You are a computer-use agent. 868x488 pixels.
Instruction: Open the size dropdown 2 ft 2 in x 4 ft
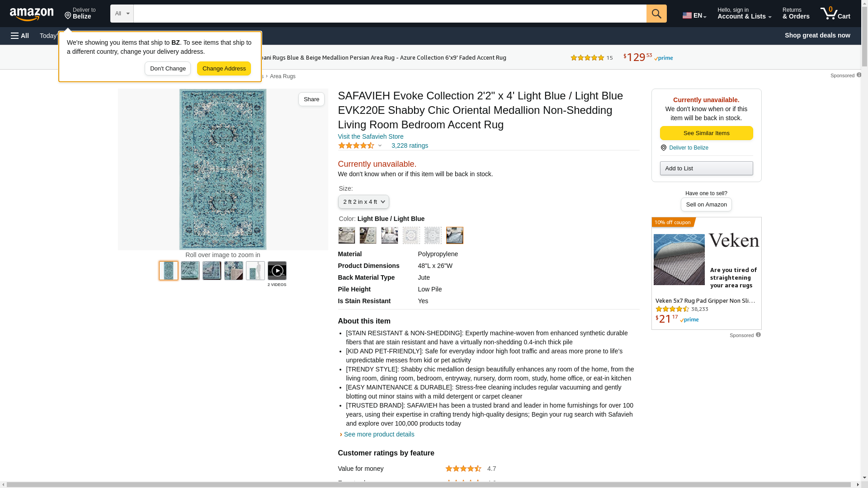click(x=363, y=202)
